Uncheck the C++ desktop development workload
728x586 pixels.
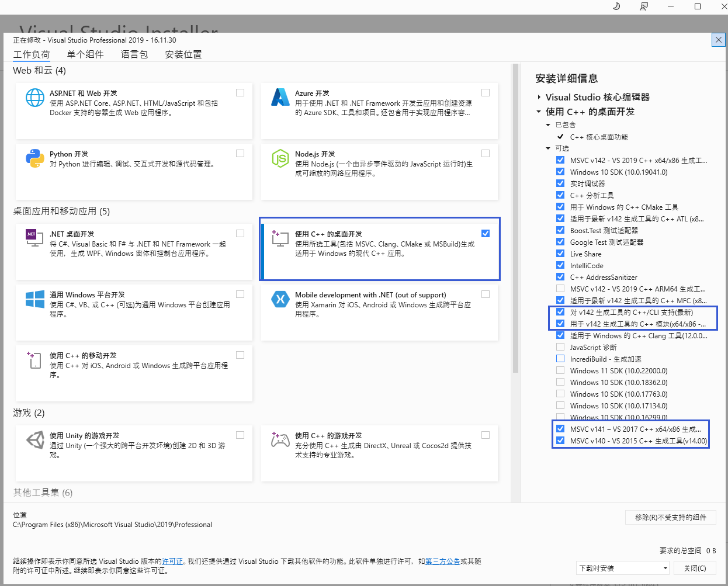[x=486, y=233]
